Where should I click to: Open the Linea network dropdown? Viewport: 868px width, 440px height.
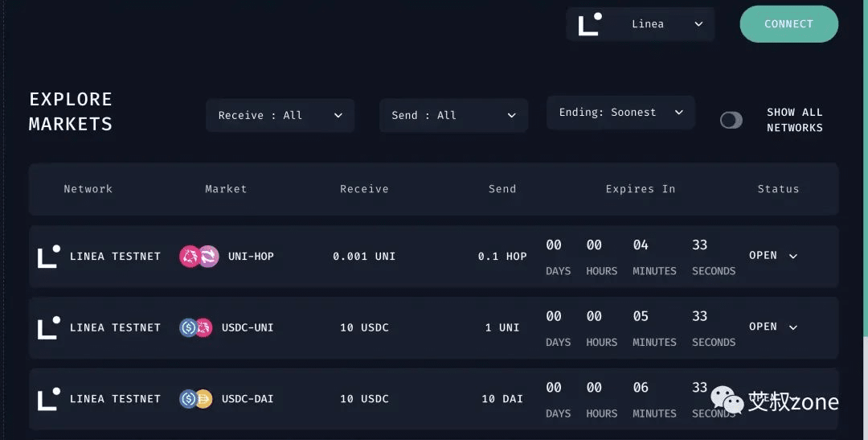(x=641, y=24)
